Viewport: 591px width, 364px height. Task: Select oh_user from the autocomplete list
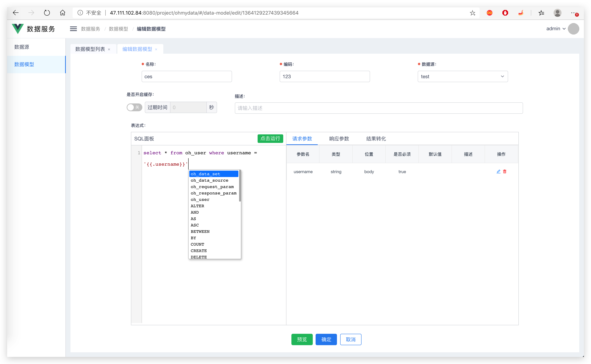200,200
